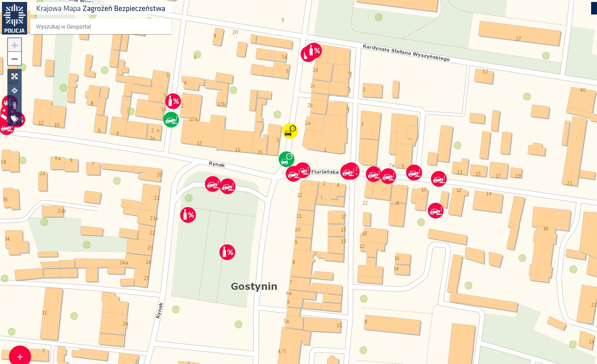Image resolution: width=597 pixels, height=364 pixels.
Task: Select the lowest alcohol marker in the park
Action: click(x=227, y=252)
